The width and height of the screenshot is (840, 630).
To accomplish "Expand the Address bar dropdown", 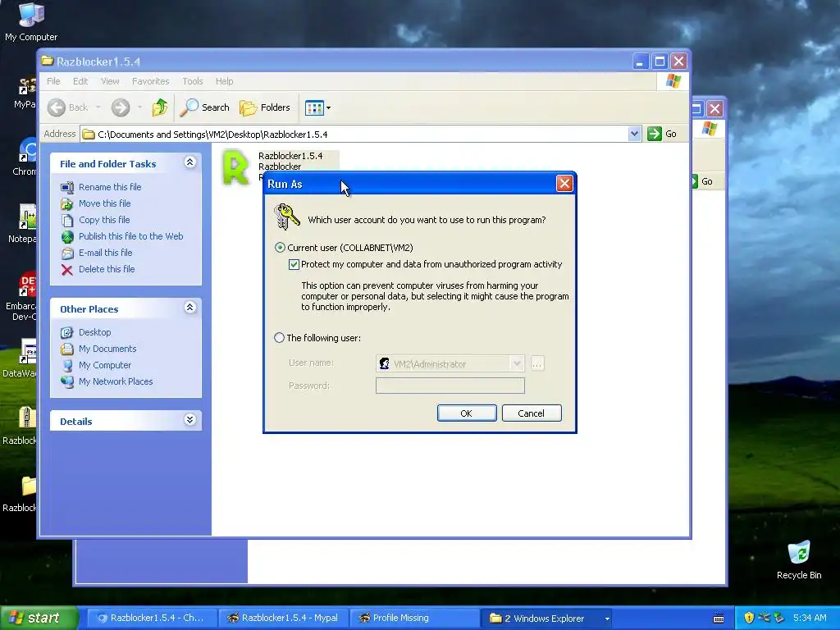I will [634, 134].
